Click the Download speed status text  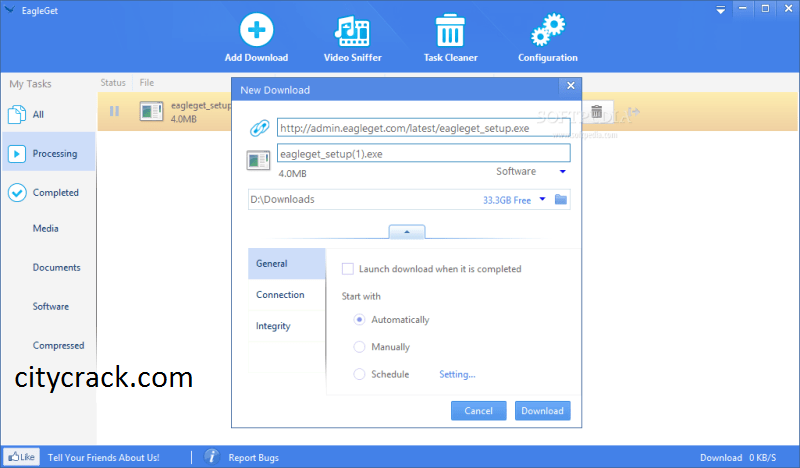[738, 457]
